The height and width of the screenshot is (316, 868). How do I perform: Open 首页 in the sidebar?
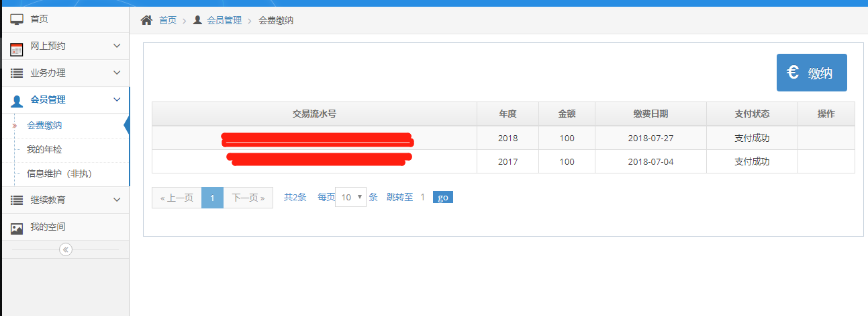pos(64,19)
